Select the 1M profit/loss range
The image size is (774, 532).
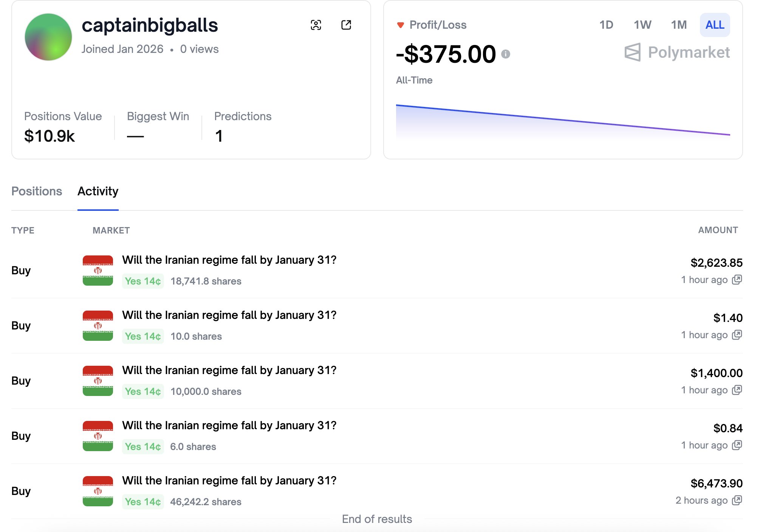679,25
